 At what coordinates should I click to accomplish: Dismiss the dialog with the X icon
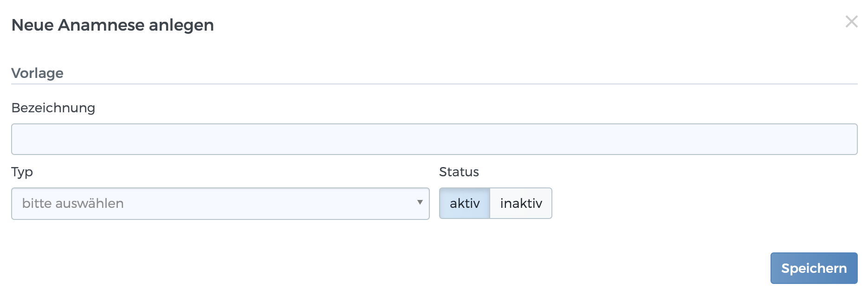851,21
